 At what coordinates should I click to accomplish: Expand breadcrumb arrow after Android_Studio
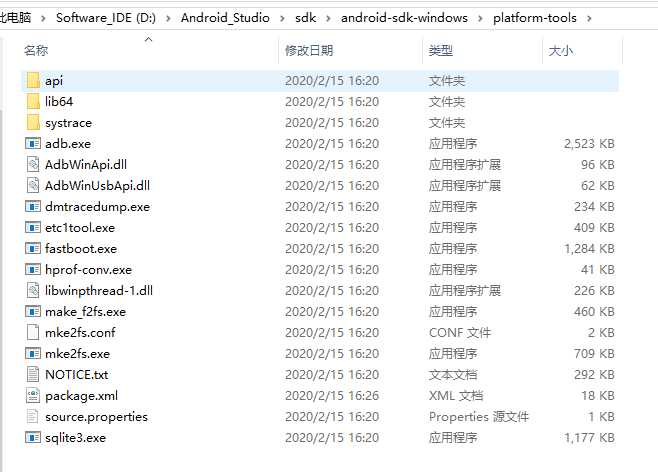point(282,18)
